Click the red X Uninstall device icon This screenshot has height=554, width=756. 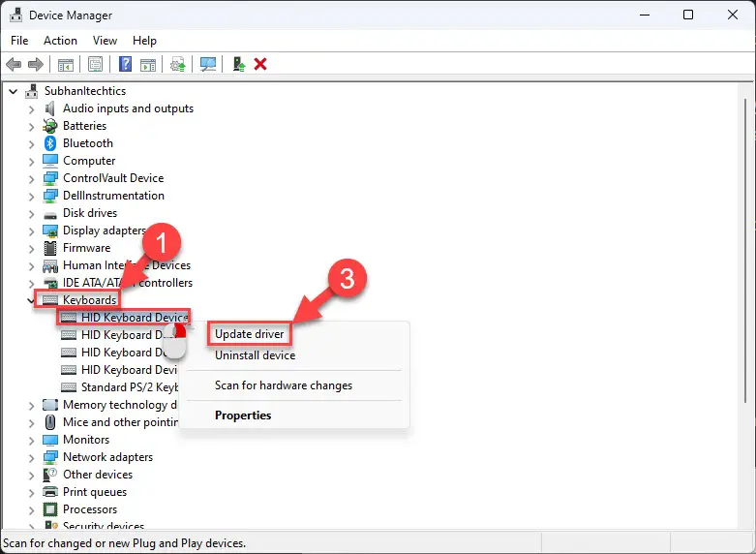pyautogui.click(x=260, y=64)
